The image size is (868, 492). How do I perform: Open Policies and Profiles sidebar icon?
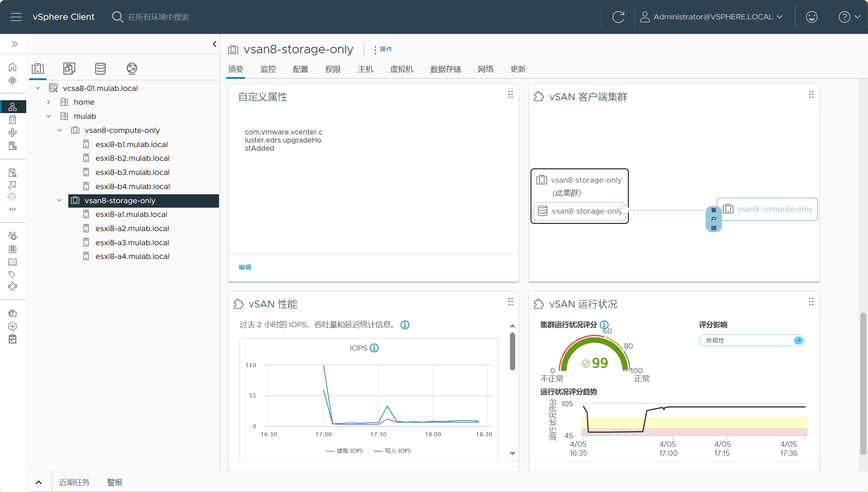[13, 173]
